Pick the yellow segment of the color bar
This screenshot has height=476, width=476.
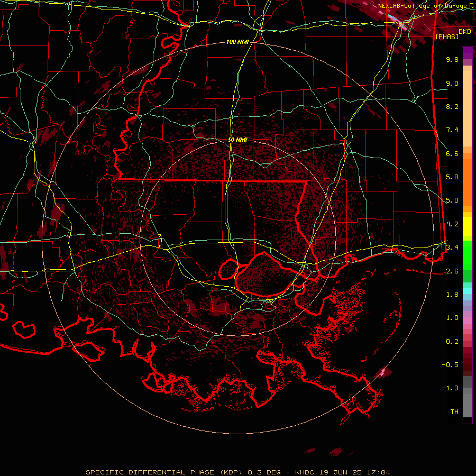click(x=467, y=226)
